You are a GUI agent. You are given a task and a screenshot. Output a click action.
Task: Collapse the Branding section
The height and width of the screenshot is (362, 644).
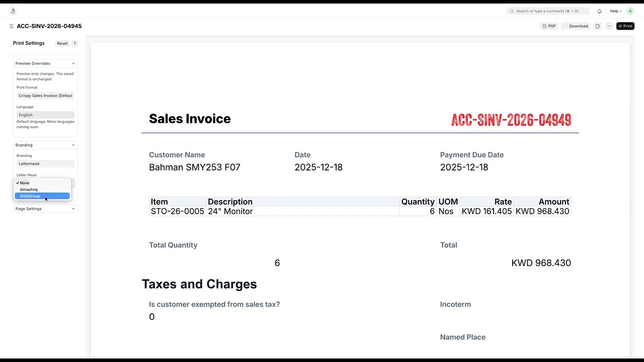coord(73,145)
